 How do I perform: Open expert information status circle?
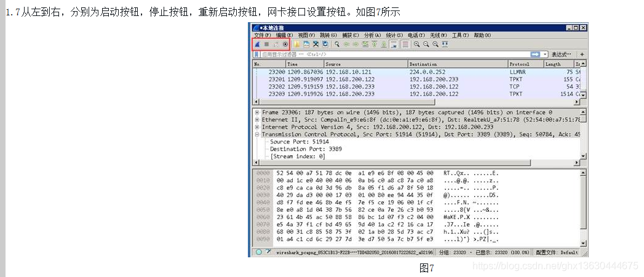pos(259,252)
